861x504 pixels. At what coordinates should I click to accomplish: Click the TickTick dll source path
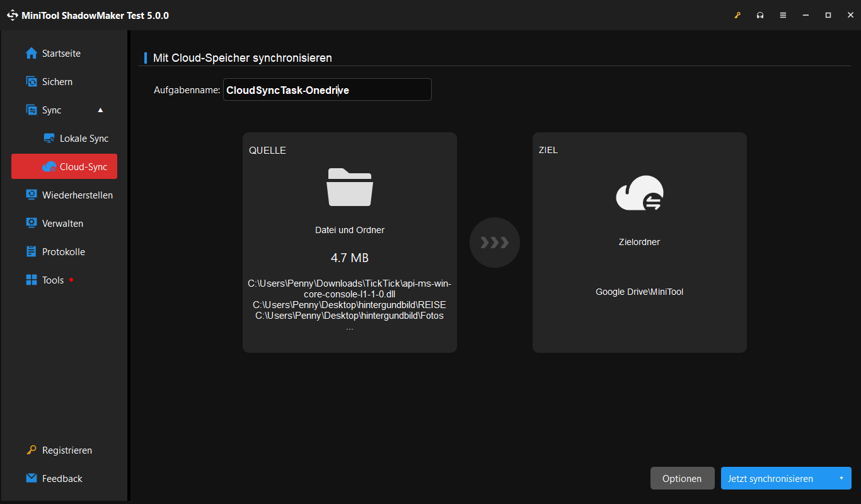(350, 289)
